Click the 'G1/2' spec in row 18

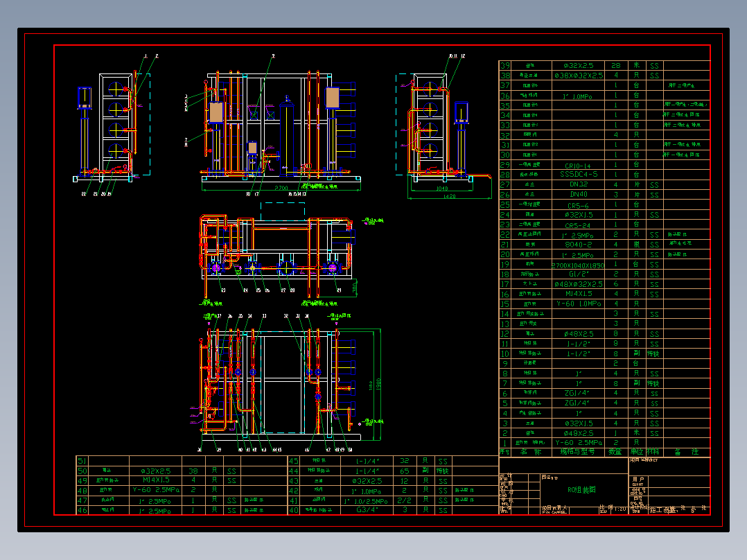point(579,274)
